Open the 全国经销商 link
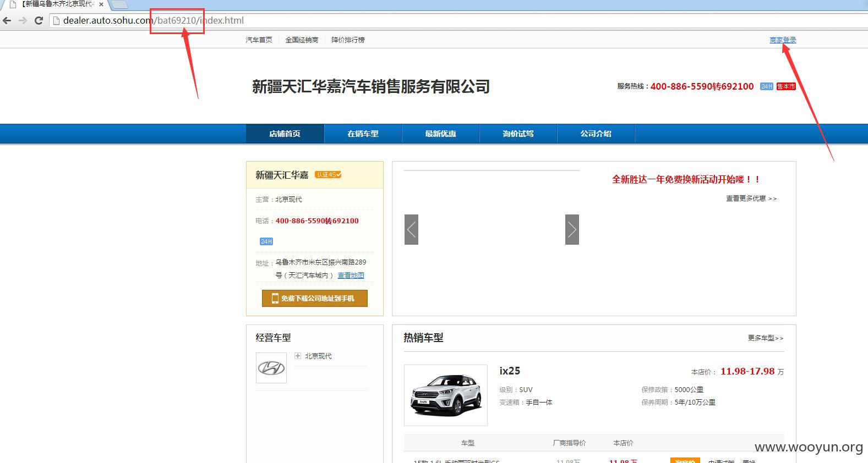Image resolution: width=868 pixels, height=463 pixels. tap(302, 40)
